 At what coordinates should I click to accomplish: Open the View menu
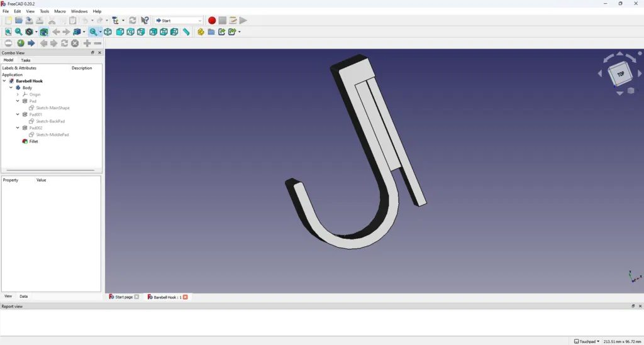pos(30,11)
